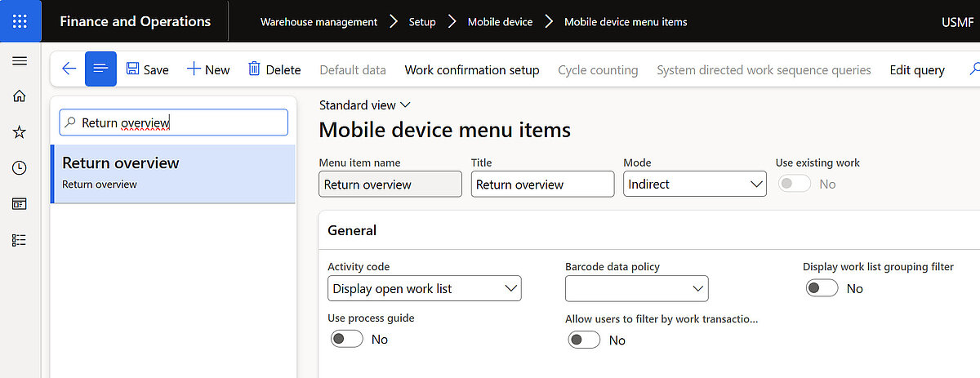Click the Title text field
980x378 pixels.
[542, 185]
